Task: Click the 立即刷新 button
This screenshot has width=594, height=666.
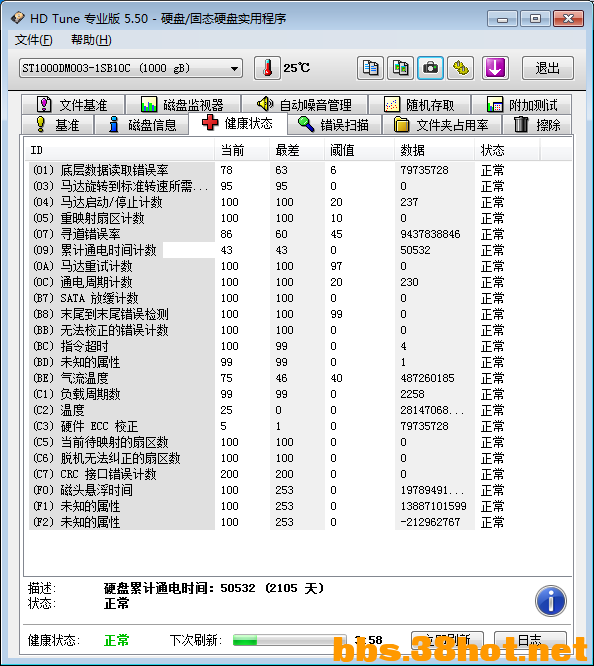Action: (x=447, y=640)
